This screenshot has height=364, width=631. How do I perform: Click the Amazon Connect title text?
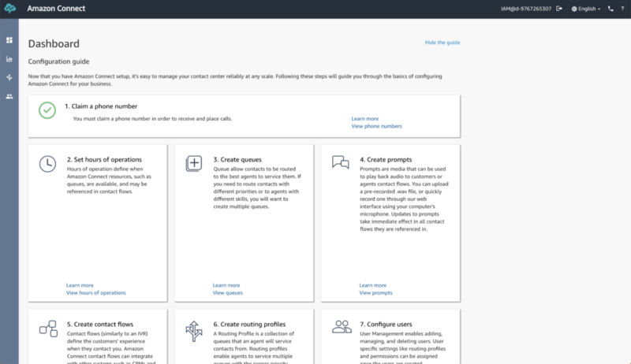click(56, 9)
